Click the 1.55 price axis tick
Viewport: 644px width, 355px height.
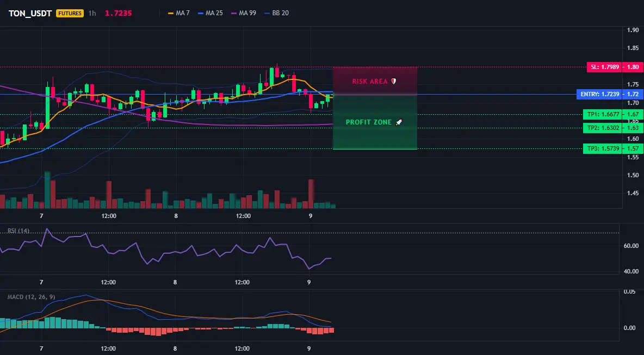tap(633, 157)
